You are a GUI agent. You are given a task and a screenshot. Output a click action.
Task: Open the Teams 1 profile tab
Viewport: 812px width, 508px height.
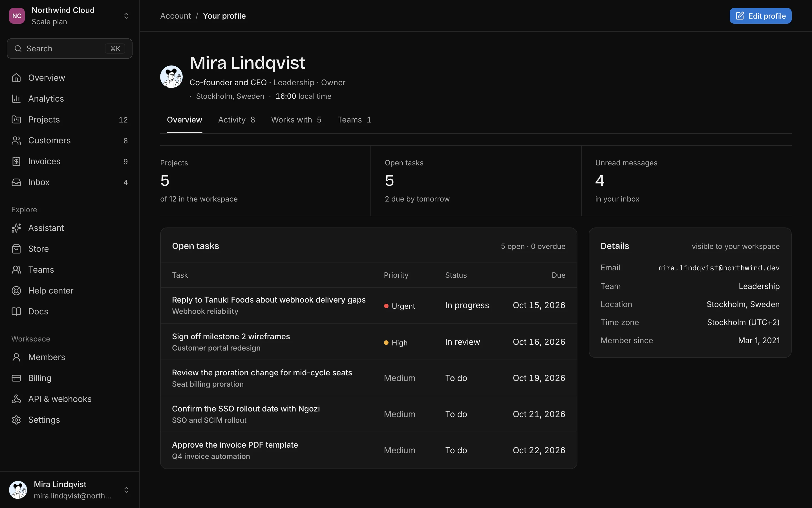354,120
